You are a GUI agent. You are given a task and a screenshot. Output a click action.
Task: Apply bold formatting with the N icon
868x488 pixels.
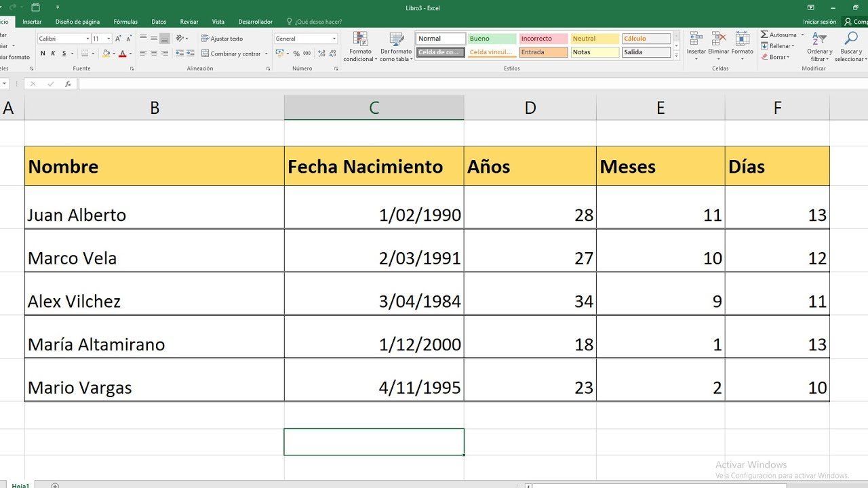click(42, 53)
